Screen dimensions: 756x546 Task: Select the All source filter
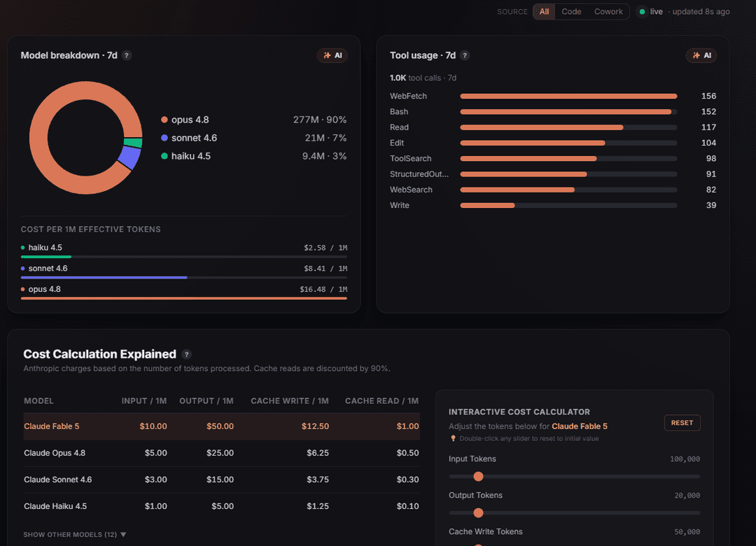click(x=544, y=12)
